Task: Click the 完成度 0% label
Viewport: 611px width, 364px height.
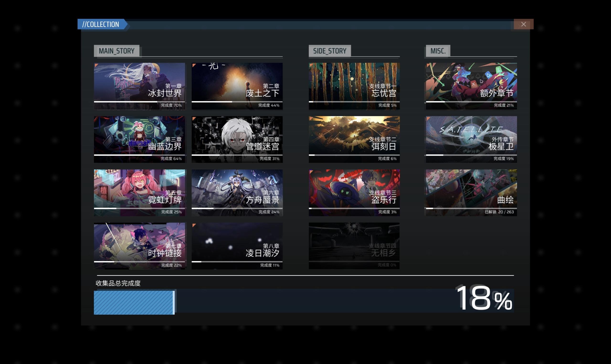Action: tap(387, 265)
